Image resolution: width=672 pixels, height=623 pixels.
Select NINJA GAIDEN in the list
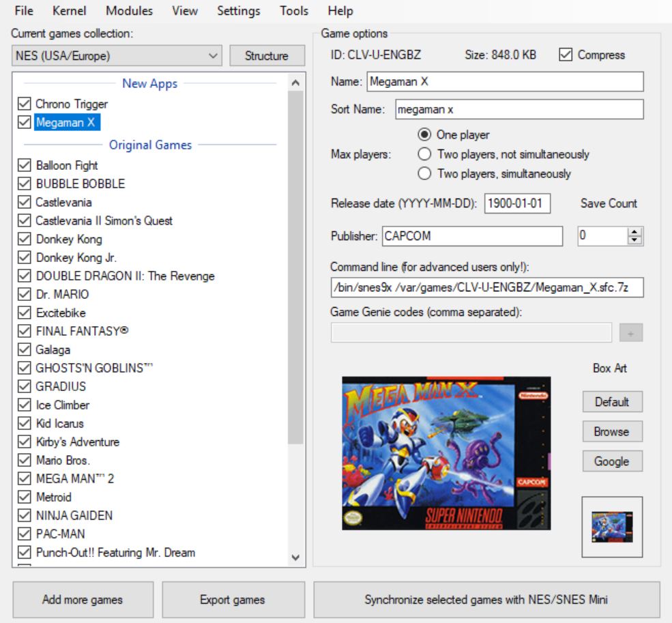(74, 515)
